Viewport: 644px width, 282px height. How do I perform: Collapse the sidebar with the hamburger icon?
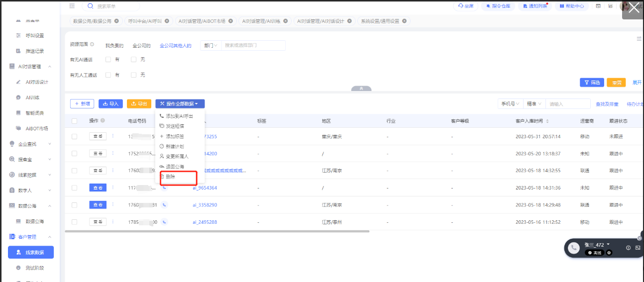[72, 6]
